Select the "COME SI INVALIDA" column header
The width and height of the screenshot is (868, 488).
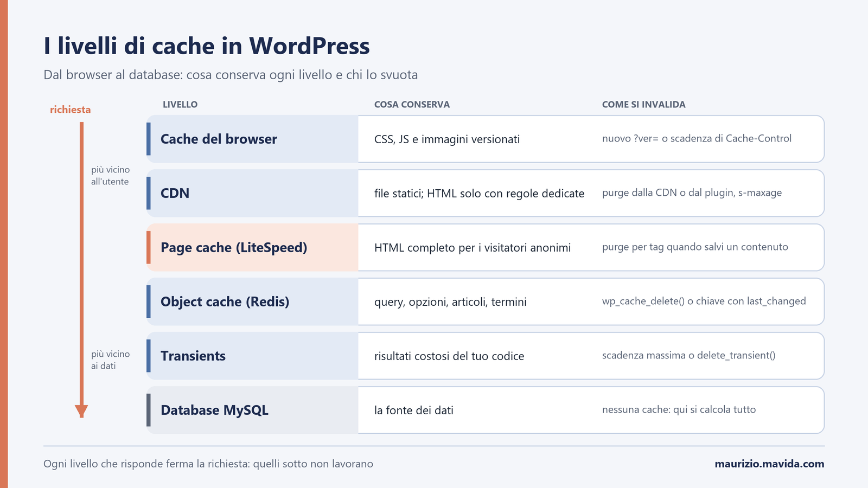[x=643, y=105]
